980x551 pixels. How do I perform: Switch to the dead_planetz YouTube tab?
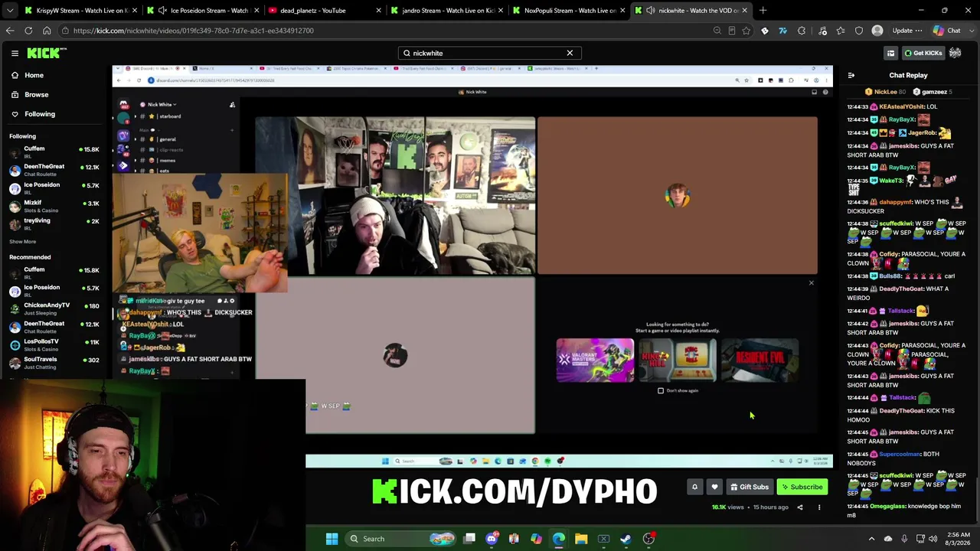point(325,11)
